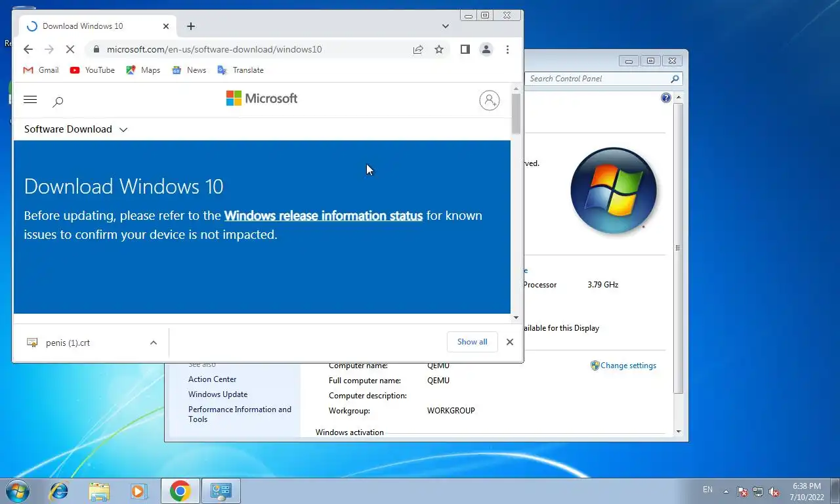Sign in with Microsoft account icon

click(x=489, y=100)
